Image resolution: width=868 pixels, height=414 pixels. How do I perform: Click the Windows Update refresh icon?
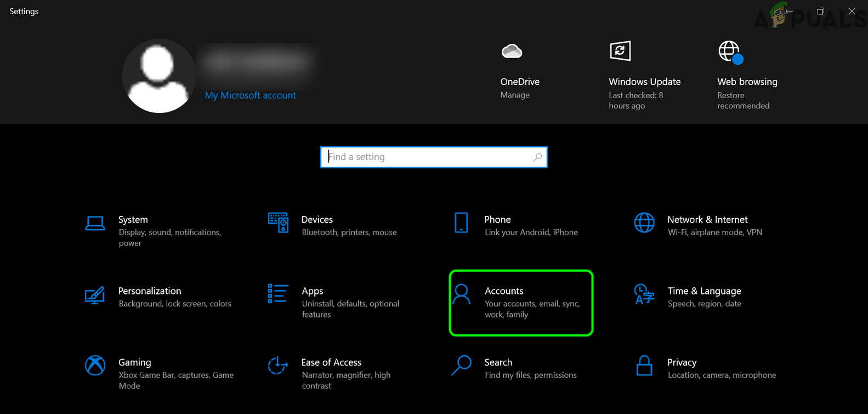click(x=620, y=51)
